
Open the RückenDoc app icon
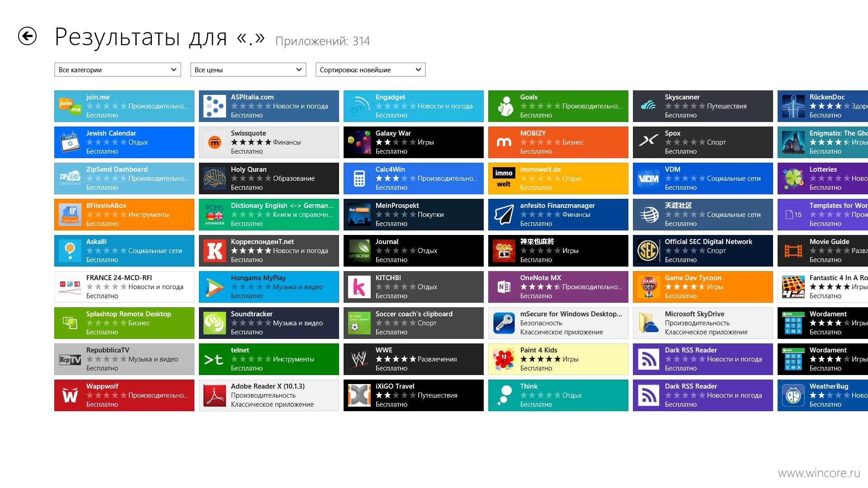[x=793, y=106]
